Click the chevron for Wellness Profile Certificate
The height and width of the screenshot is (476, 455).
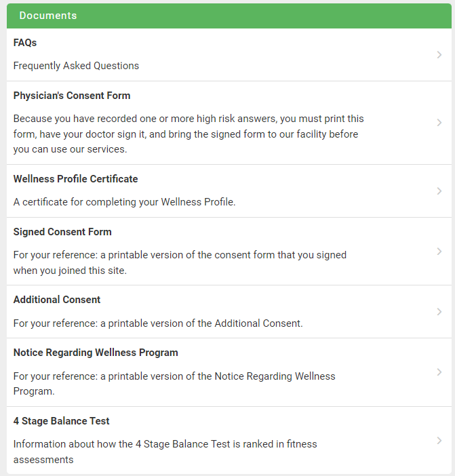click(439, 191)
